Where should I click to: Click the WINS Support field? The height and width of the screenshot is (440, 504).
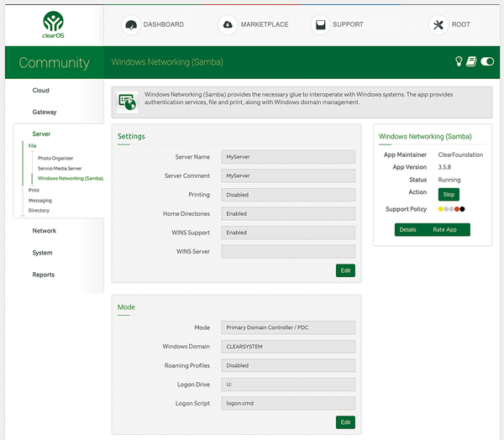click(x=288, y=233)
